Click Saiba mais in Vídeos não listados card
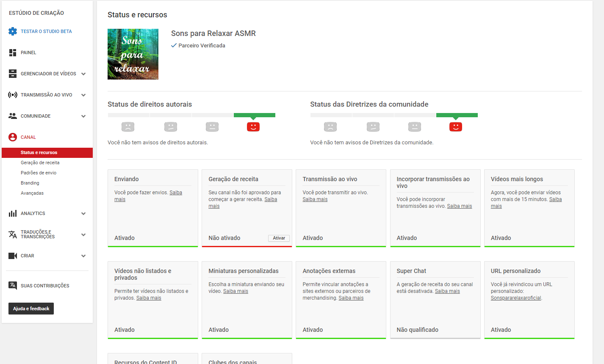604x364 pixels. coord(149,298)
